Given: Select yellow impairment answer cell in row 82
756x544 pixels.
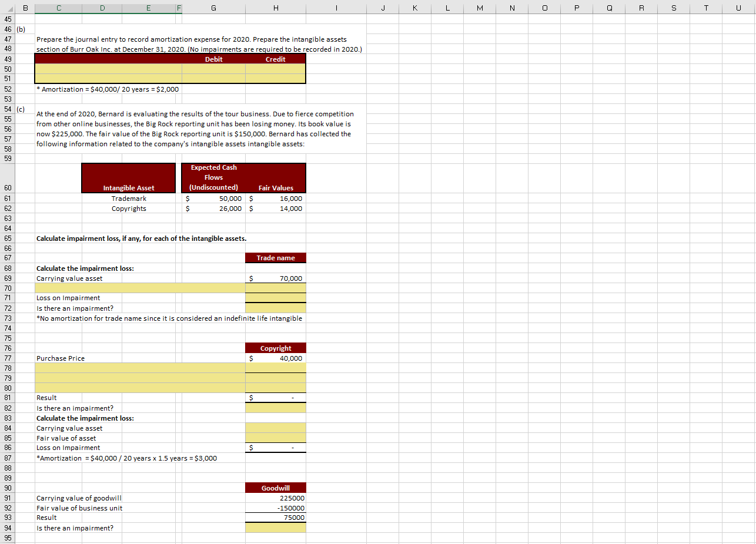Looking at the screenshot, I should pyautogui.click(x=275, y=408).
